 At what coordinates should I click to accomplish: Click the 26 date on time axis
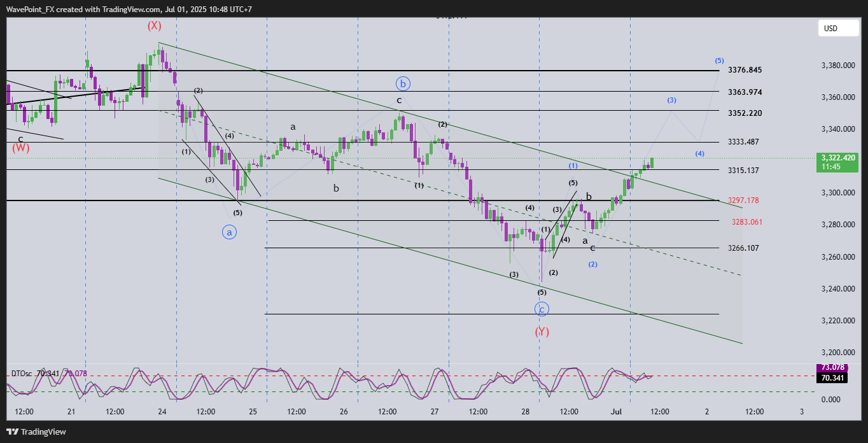344,412
